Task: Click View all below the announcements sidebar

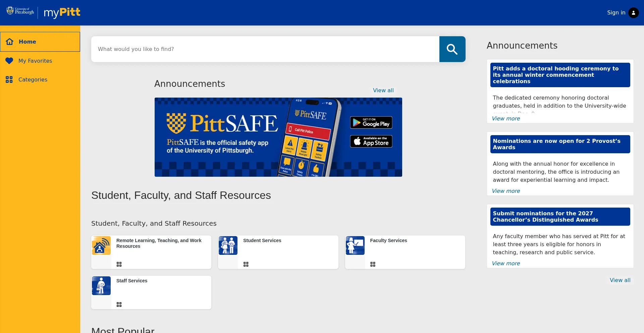Action: pyautogui.click(x=620, y=280)
